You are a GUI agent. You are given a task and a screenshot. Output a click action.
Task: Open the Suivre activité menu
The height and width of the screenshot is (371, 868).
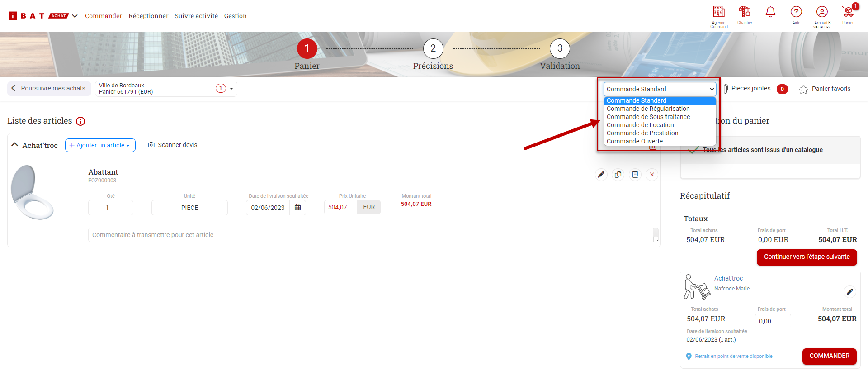[x=196, y=16]
